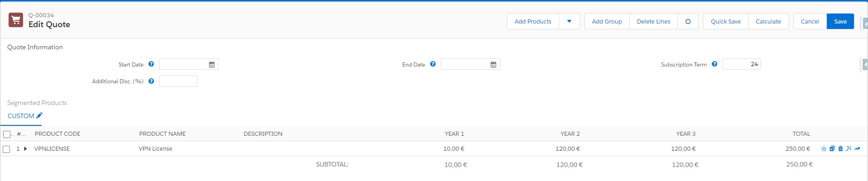
Task: Select the CUSTOM segment tab
Action: 21,116
